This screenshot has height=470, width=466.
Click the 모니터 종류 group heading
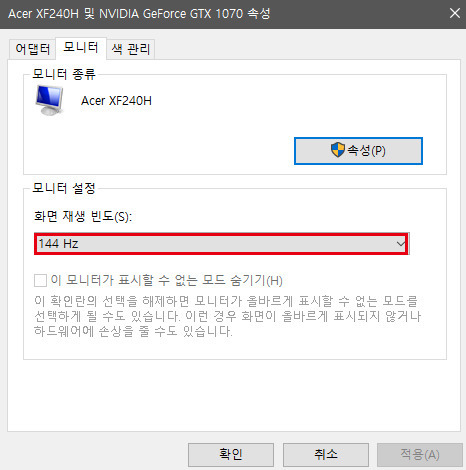[64, 74]
